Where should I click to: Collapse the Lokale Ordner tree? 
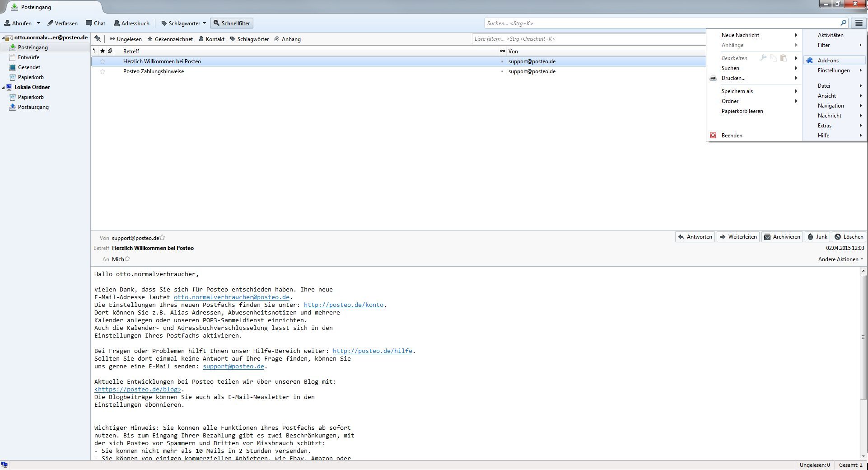click(4, 88)
